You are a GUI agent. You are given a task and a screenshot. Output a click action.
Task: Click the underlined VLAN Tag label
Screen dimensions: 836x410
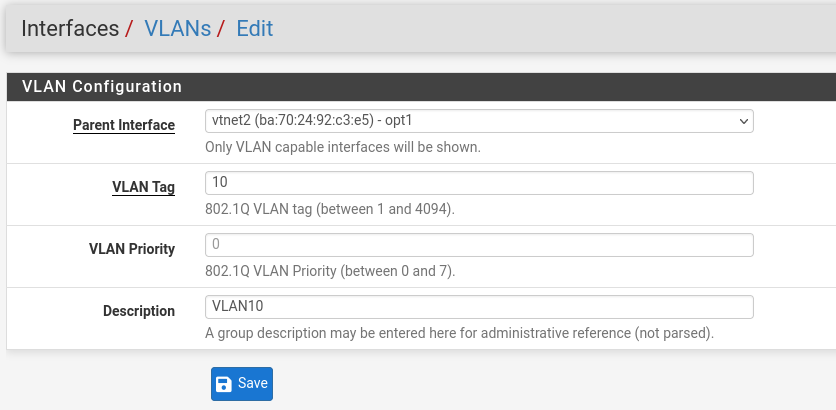point(143,187)
